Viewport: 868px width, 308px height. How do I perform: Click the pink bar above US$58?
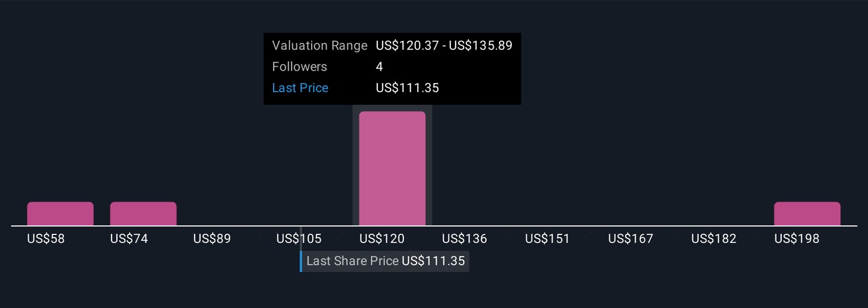(60, 213)
